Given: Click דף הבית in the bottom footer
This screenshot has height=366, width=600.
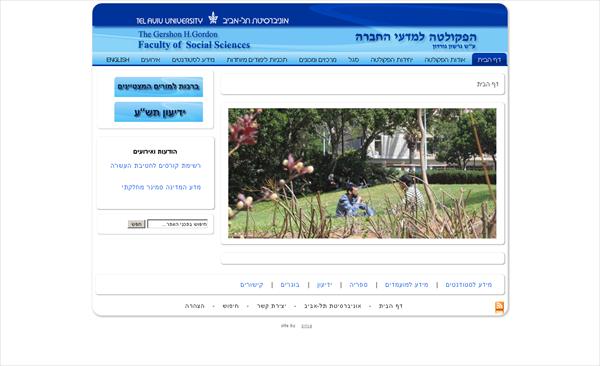Looking at the screenshot, I should pyautogui.click(x=391, y=306).
